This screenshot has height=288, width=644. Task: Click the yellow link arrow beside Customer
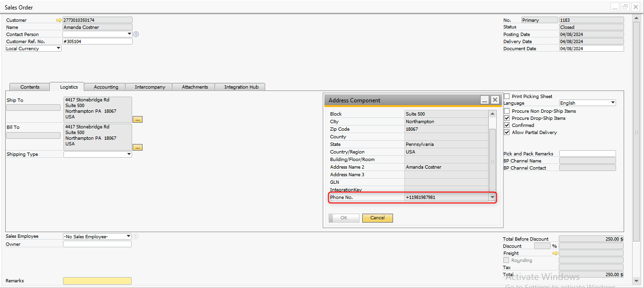[x=59, y=20]
